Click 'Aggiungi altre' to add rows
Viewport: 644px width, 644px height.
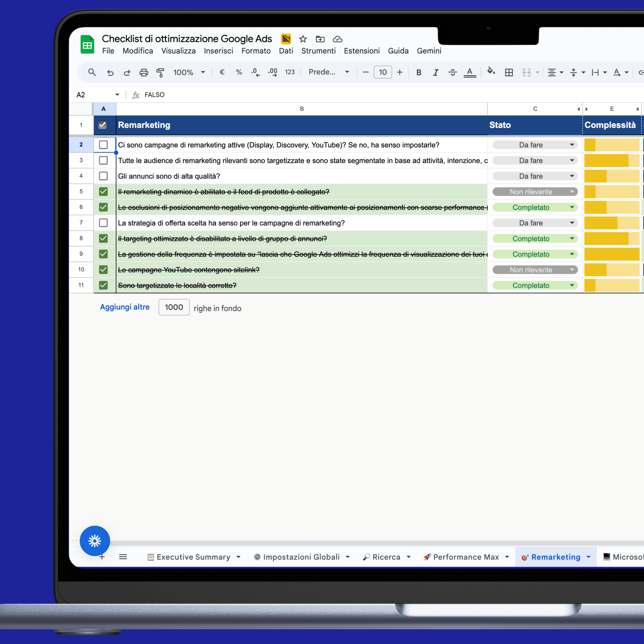coord(125,307)
